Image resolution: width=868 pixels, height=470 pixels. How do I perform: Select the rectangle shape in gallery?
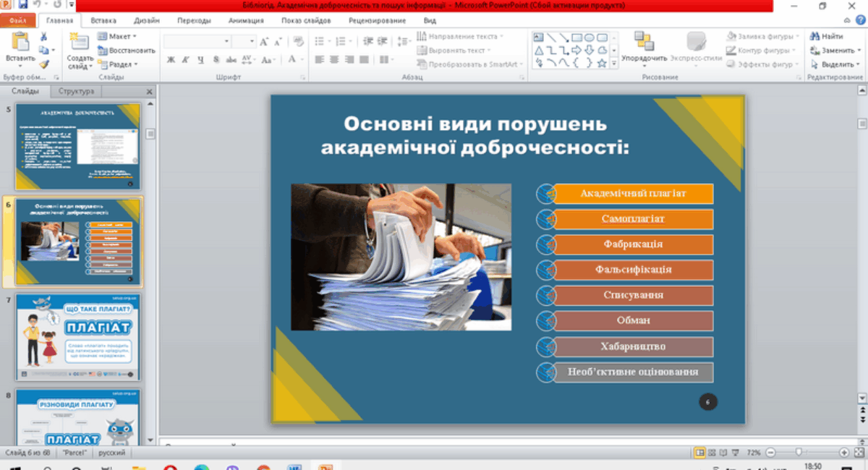click(576, 38)
